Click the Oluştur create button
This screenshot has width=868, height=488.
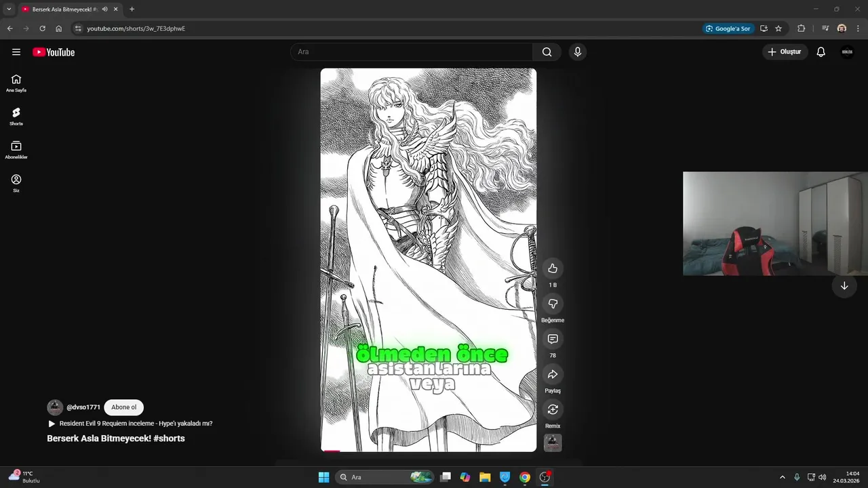click(785, 52)
